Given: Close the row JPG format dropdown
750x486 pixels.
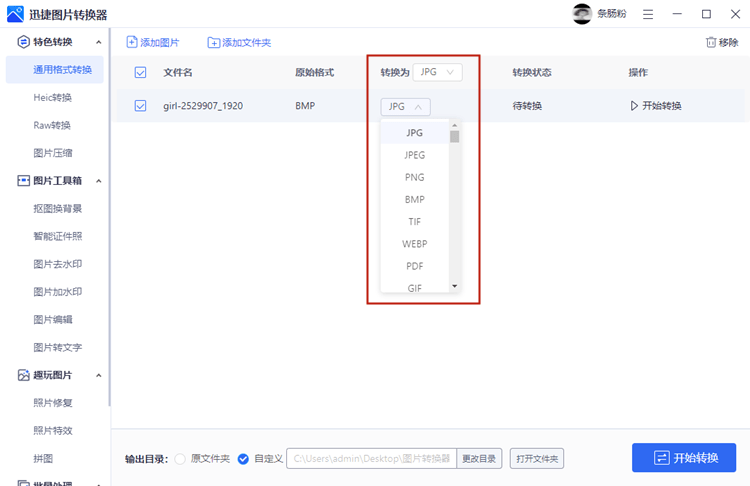Looking at the screenshot, I should [x=405, y=107].
